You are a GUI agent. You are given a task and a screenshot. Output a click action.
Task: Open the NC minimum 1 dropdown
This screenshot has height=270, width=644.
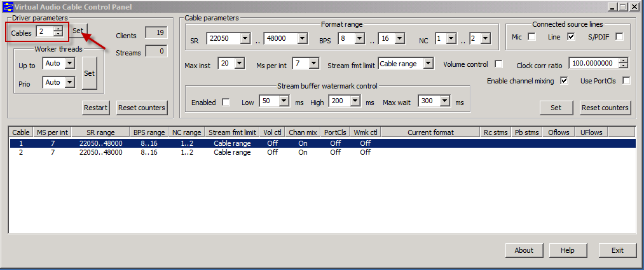(x=451, y=39)
